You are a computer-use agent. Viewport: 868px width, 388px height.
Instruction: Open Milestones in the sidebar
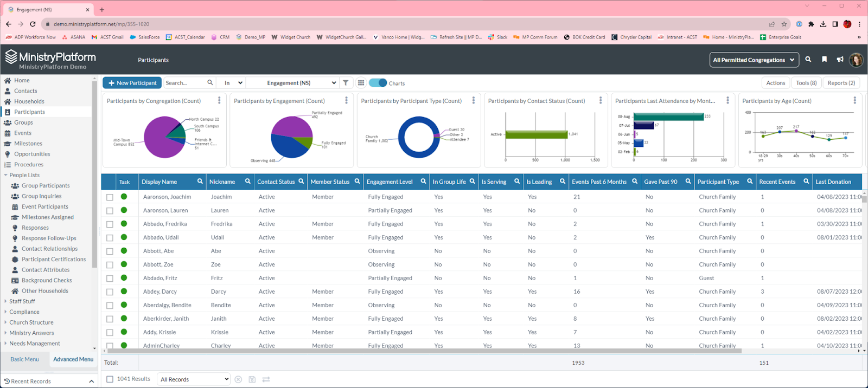[x=28, y=144]
